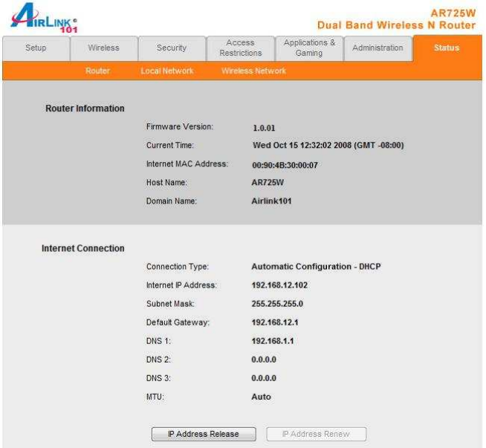Click the Subnet Mask label
The width and height of the screenshot is (486, 448).
coord(170,304)
